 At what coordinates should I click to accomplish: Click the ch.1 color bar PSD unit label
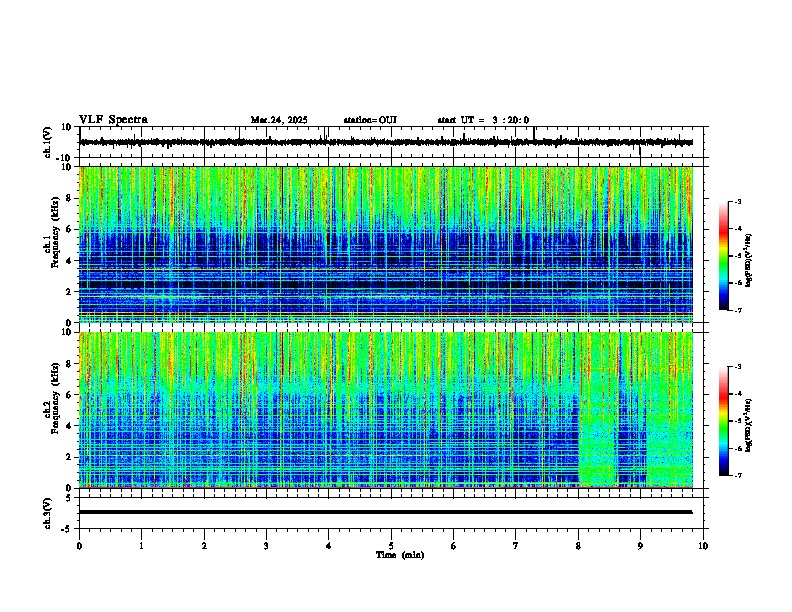click(x=749, y=260)
